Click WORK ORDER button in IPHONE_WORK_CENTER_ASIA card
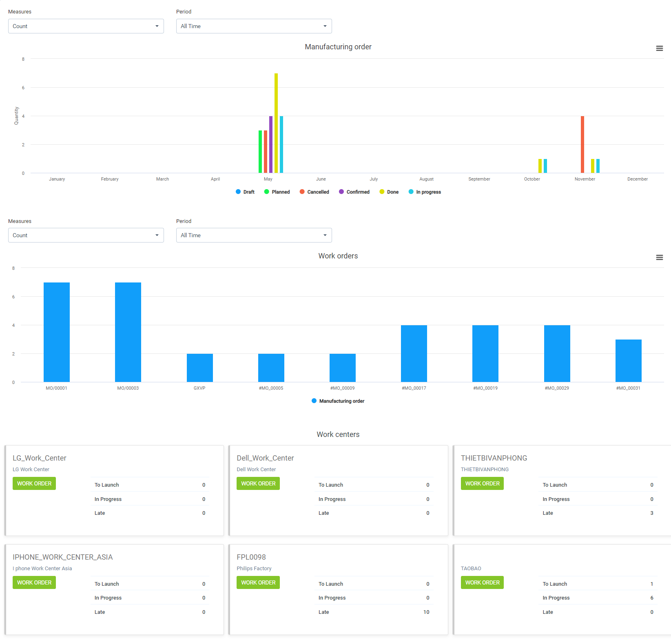Screen dimensions: 671x644 (34, 582)
